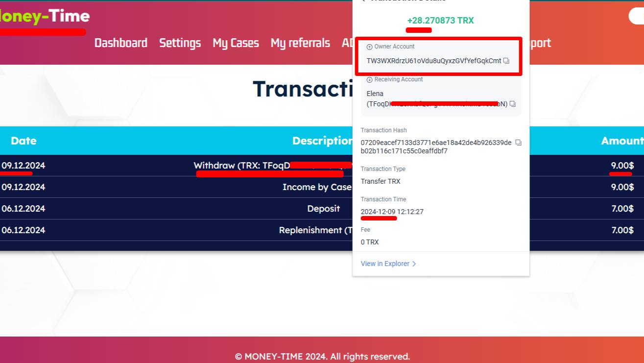Click the Withdraw (TRX) description row
Image resolution: width=644 pixels, height=363 pixels.
(x=273, y=166)
